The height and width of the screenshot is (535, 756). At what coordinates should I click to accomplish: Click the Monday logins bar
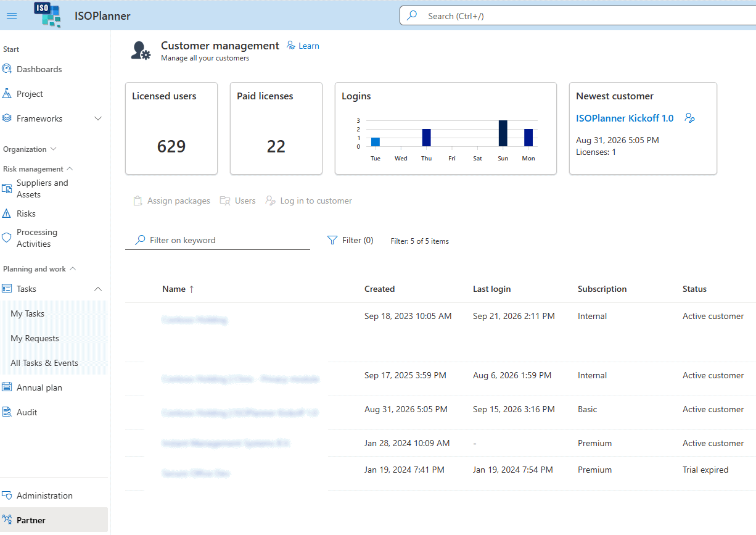[528, 138]
